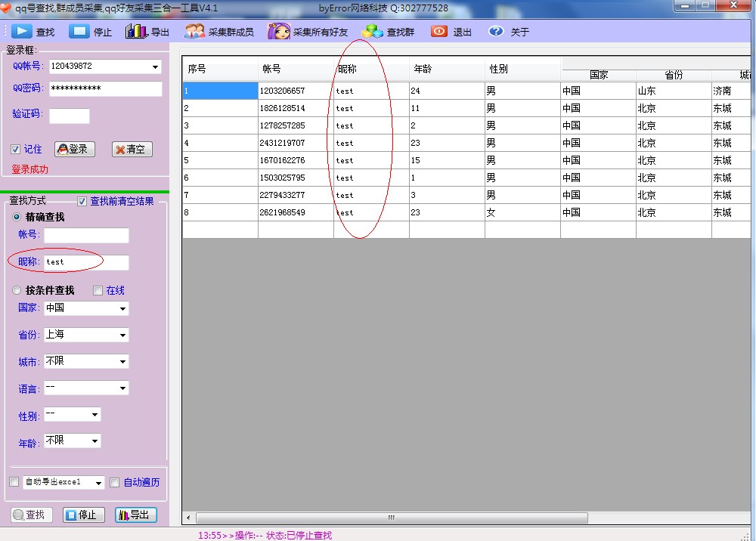756x541 pixels.
Task: Open the 城市 city dropdown
Action: (x=122, y=361)
